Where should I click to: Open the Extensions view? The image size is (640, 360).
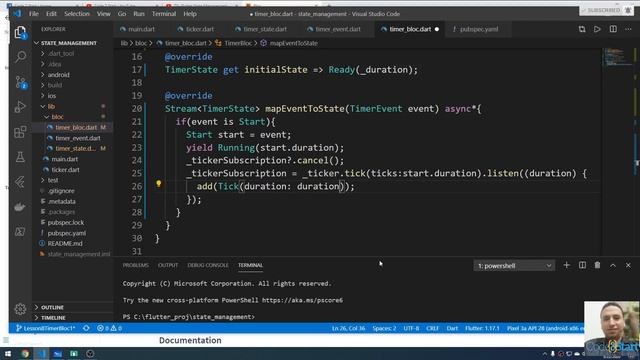coord(20,132)
